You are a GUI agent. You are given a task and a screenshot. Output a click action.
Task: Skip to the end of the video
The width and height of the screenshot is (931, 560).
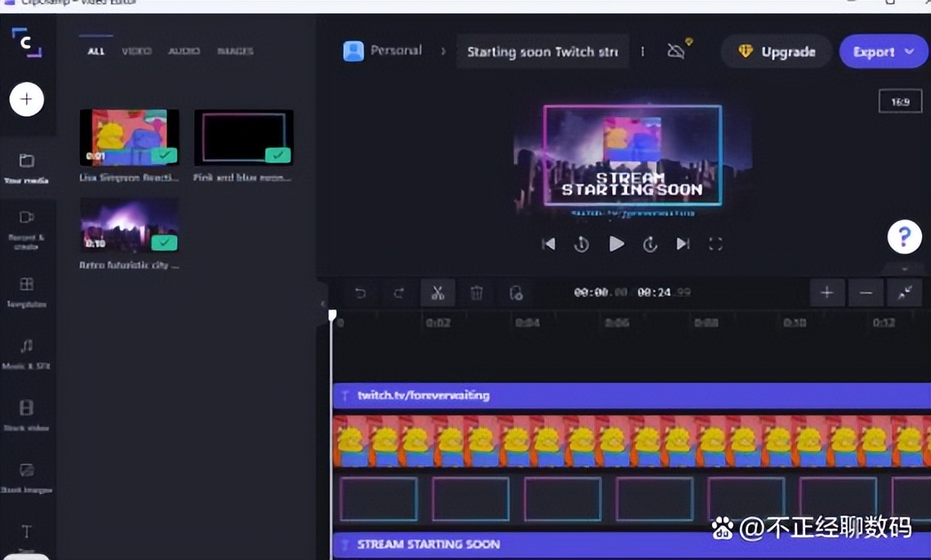[x=683, y=244]
